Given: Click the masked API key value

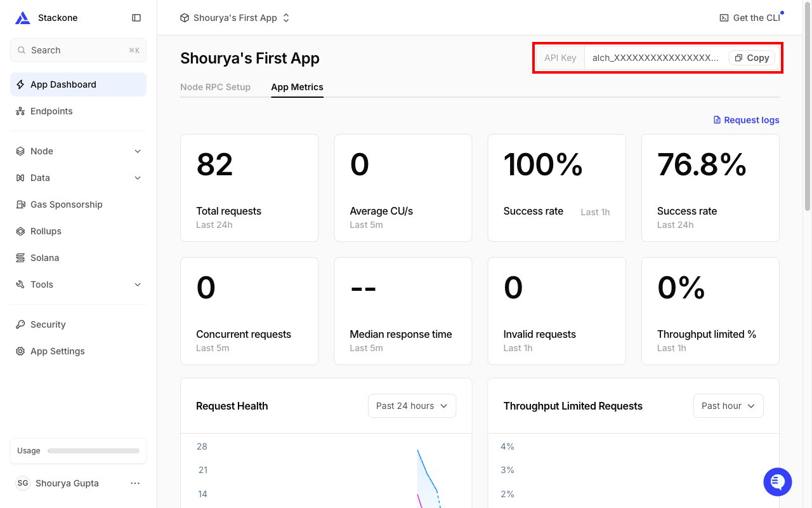Looking at the screenshot, I should click(655, 58).
